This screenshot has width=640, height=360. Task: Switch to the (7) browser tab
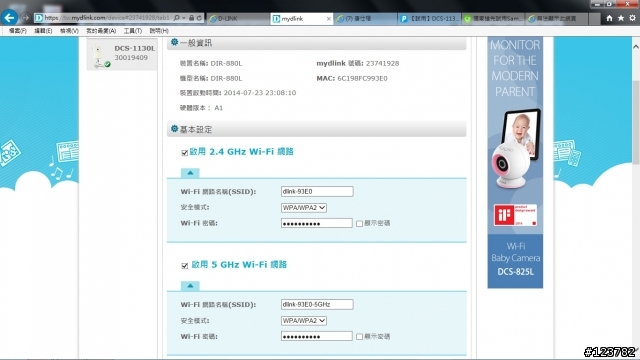[x=365, y=19]
